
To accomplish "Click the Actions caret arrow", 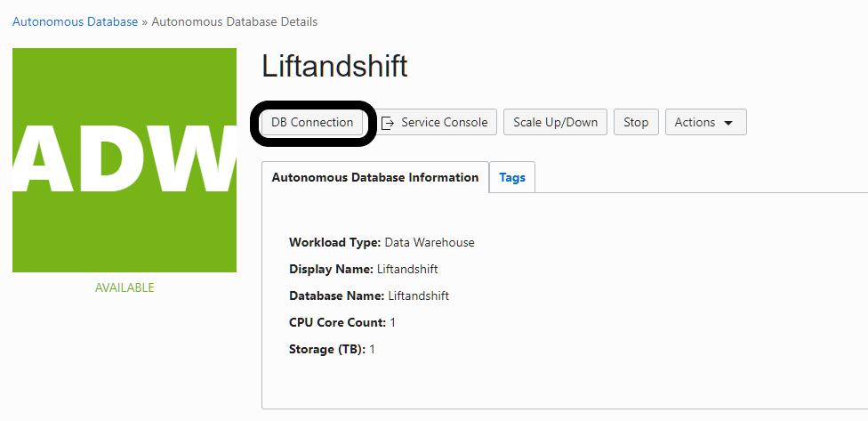I will click(728, 123).
